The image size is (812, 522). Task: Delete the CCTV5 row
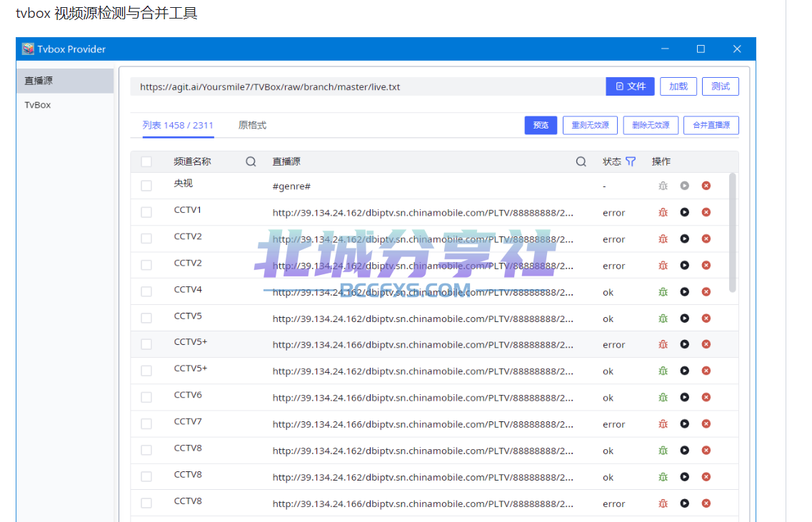coord(706,318)
